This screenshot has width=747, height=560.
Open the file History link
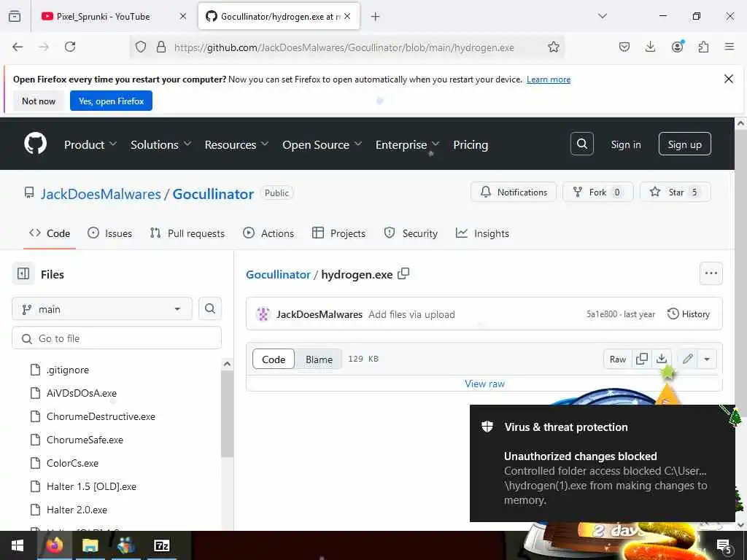(689, 314)
